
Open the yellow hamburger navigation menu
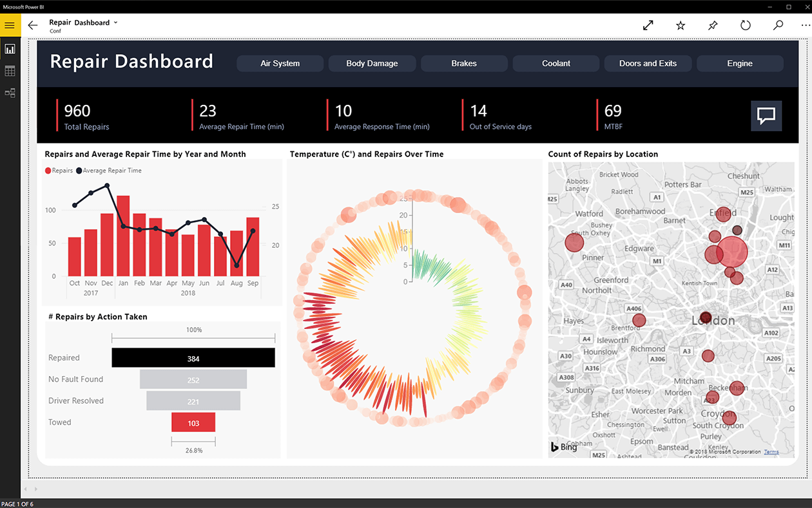(10, 25)
